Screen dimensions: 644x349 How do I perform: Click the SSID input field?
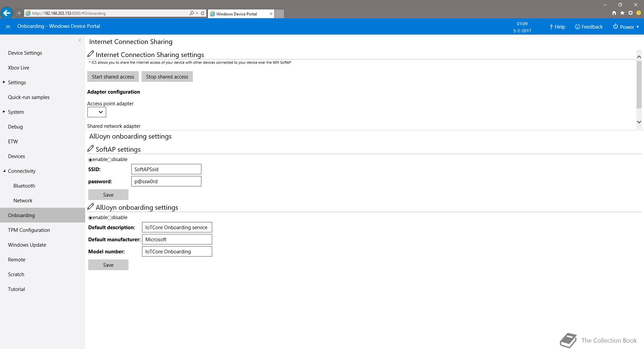[166, 169]
